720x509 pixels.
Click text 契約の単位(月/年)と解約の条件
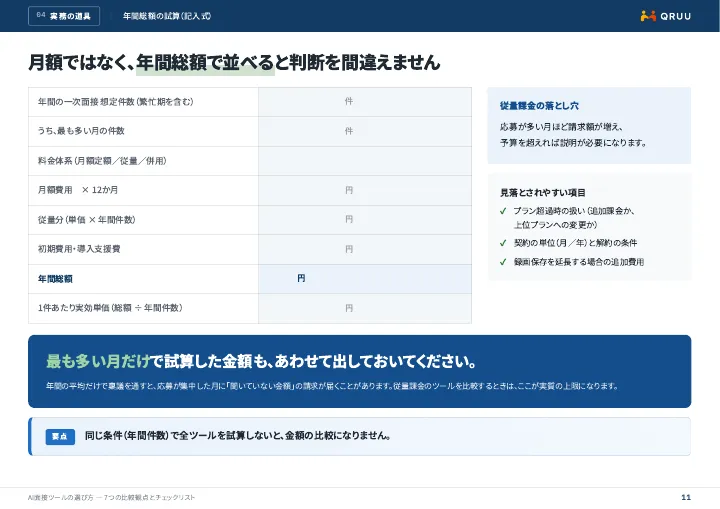pos(575,243)
